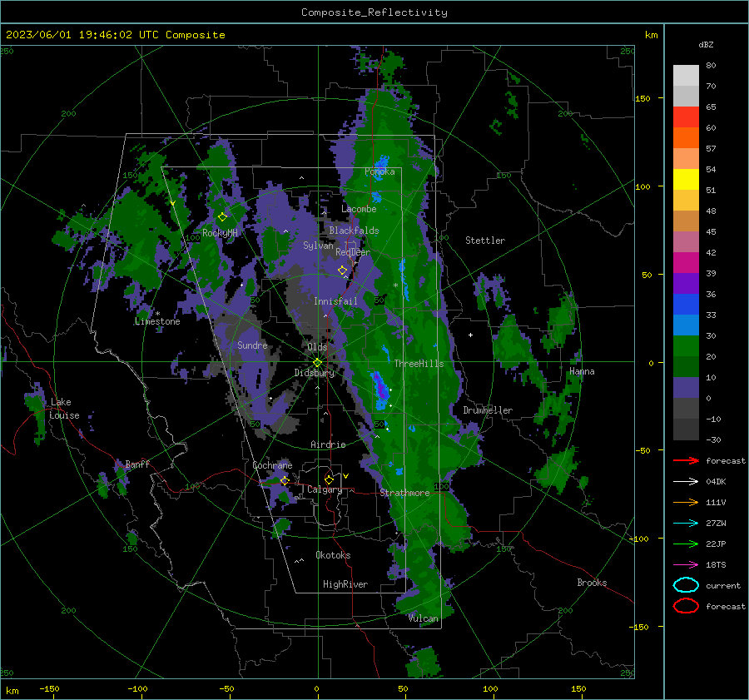This screenshot has width=749, height=700.
Task: Click the cyan current ellipse legend icon
Action: pos(686,585)
